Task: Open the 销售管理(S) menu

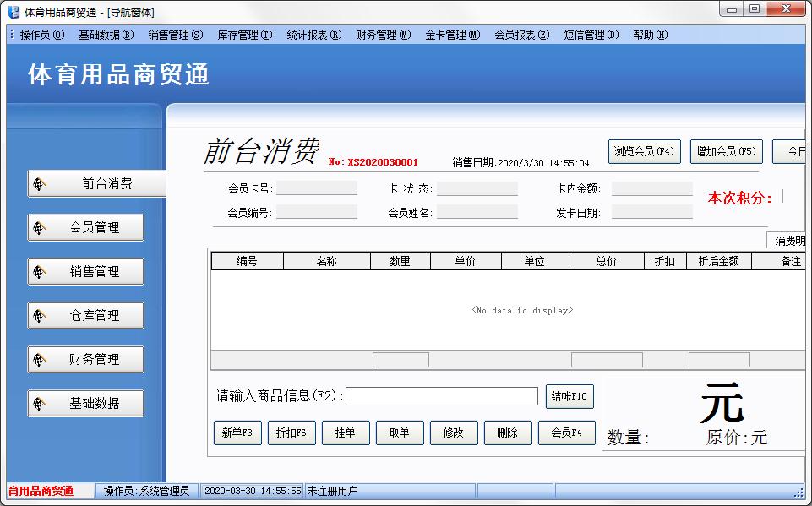Action: click(x=176, y=35)
